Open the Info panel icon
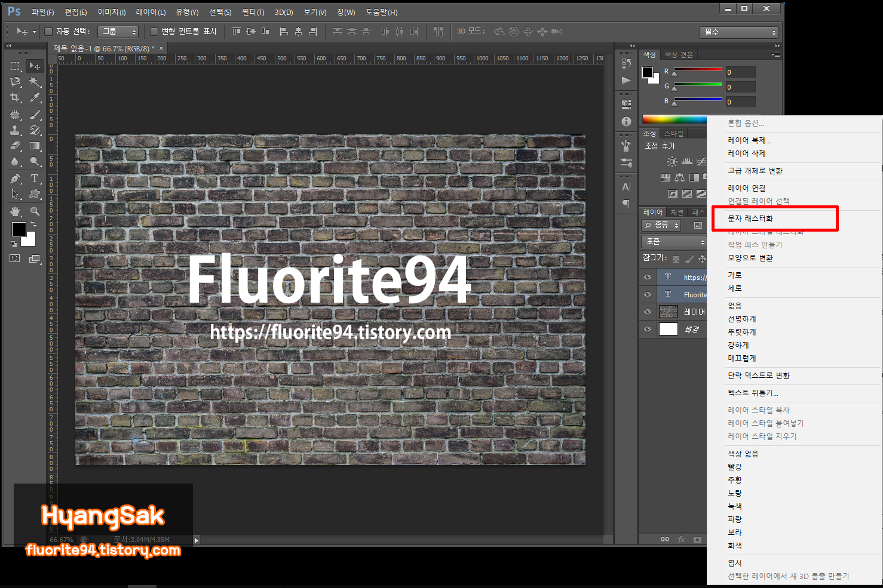The height and width of the screenshot is (588, 883). [626, 121]
